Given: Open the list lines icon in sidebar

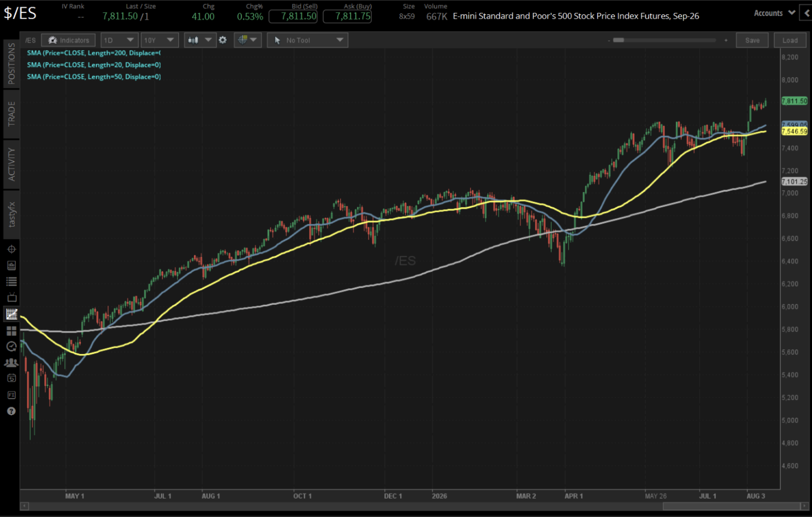Looking at the screenshot, I should [x=11, y=281].
